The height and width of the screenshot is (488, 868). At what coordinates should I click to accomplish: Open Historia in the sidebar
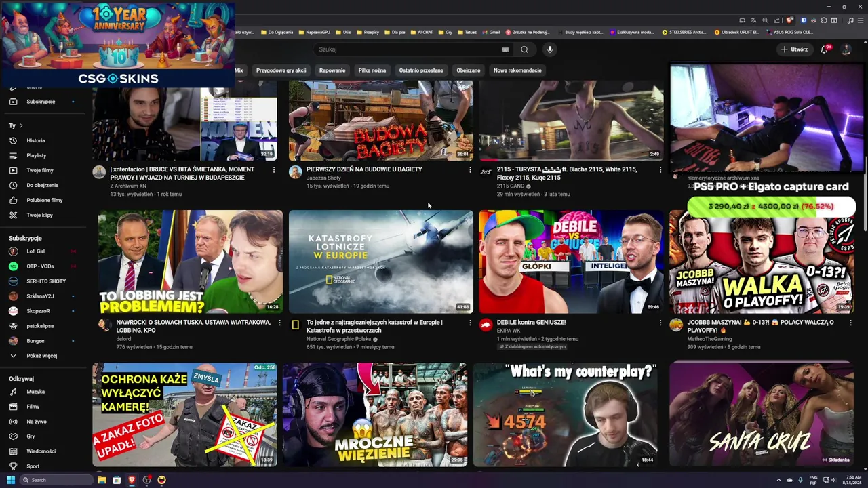(x=35, y=140)
